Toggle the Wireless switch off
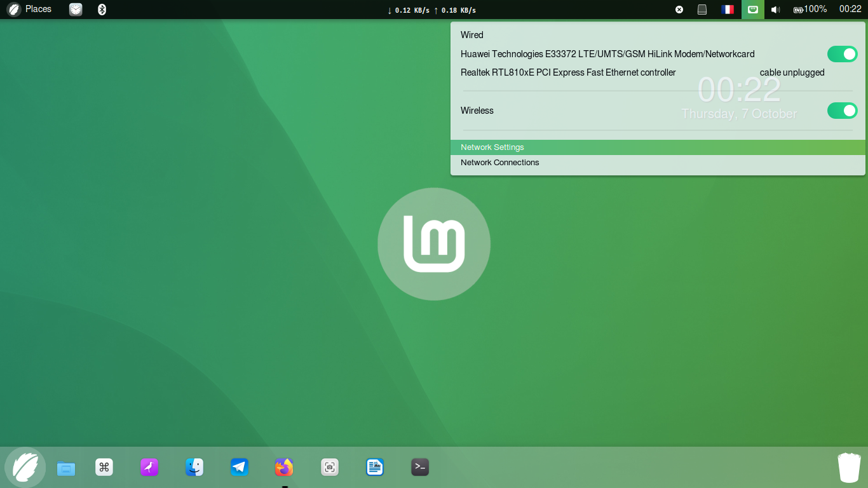 843,111
